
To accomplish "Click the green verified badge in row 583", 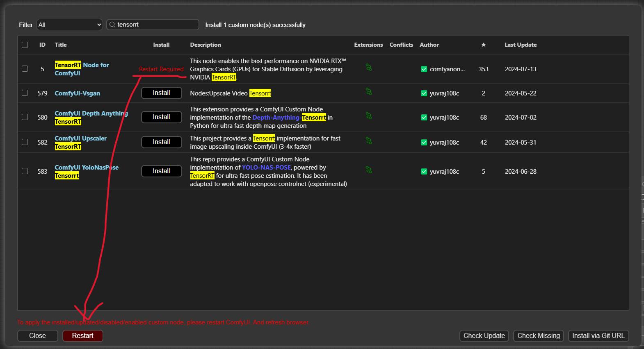I will point(424,172).
